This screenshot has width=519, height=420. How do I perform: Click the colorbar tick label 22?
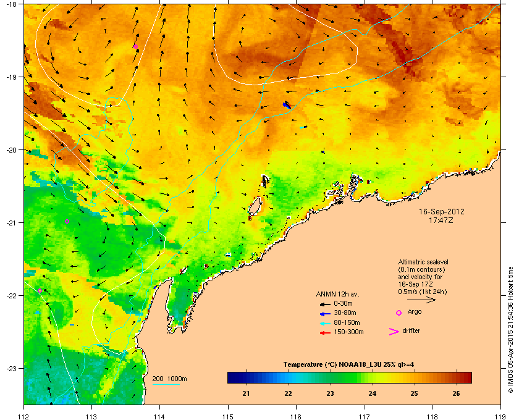point(288,393)
